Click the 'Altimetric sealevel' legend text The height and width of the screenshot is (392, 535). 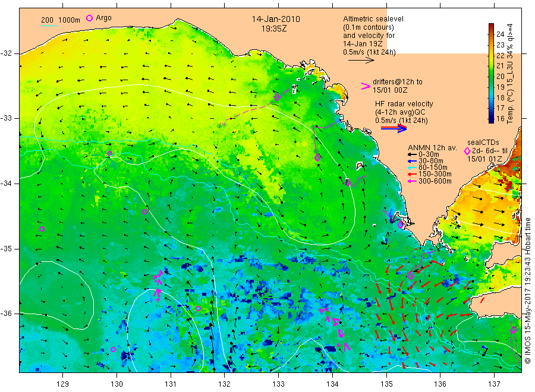click(x=373, y=19)
